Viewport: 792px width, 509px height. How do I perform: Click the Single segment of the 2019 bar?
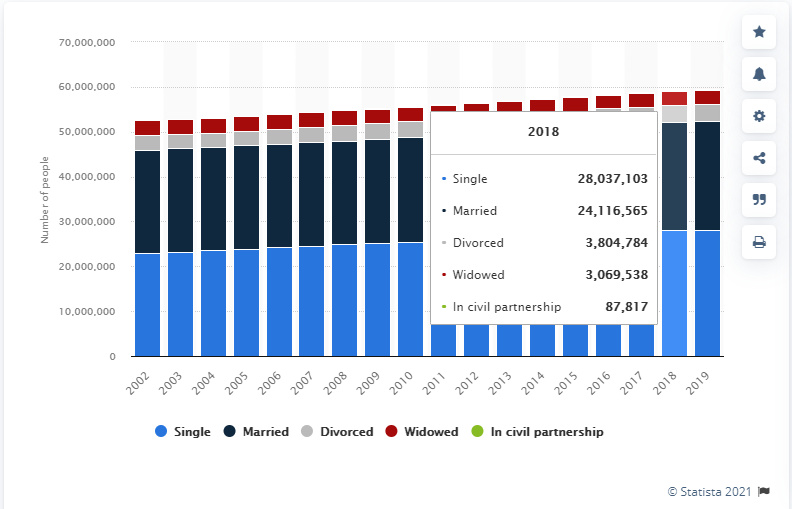point(707,293)
